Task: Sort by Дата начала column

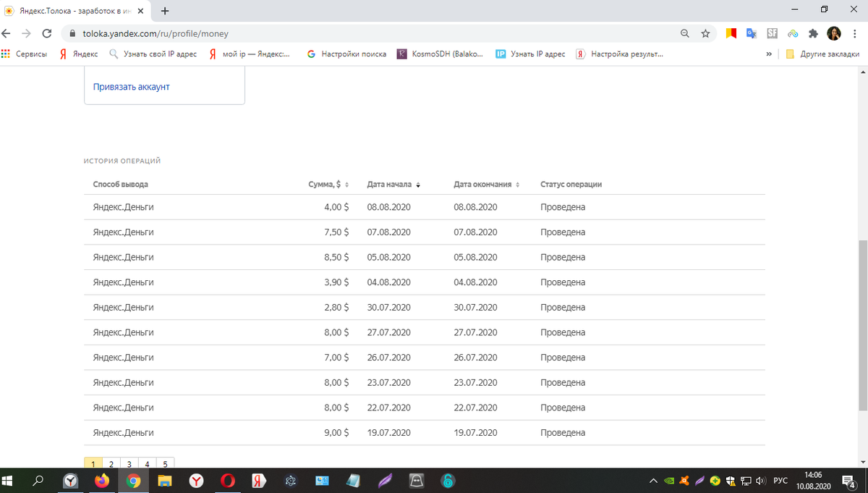Action: (393, 185)
